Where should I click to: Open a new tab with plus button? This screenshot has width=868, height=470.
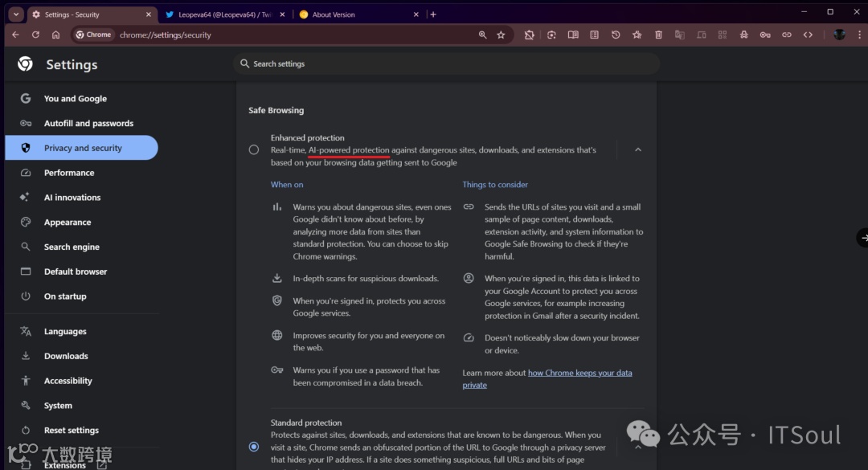point(433,14)
